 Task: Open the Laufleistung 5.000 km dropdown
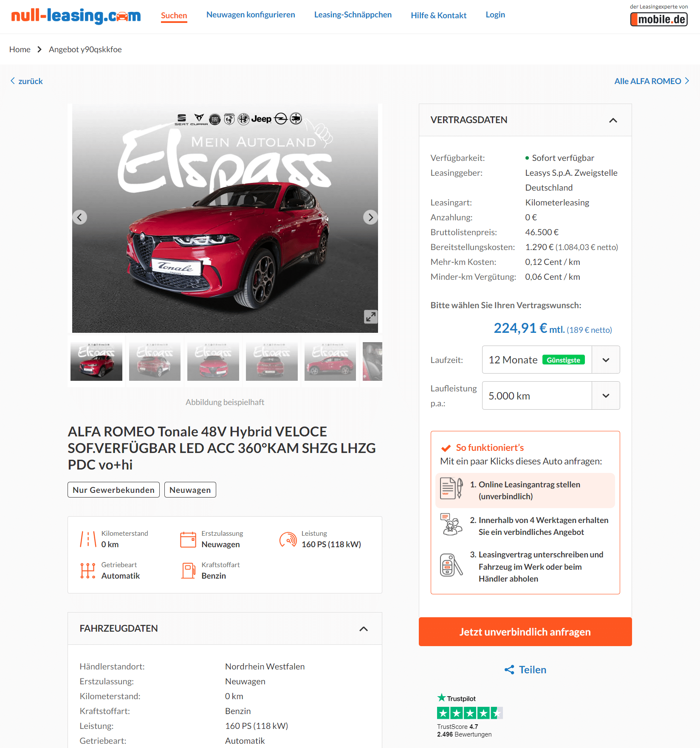point(551,396)
